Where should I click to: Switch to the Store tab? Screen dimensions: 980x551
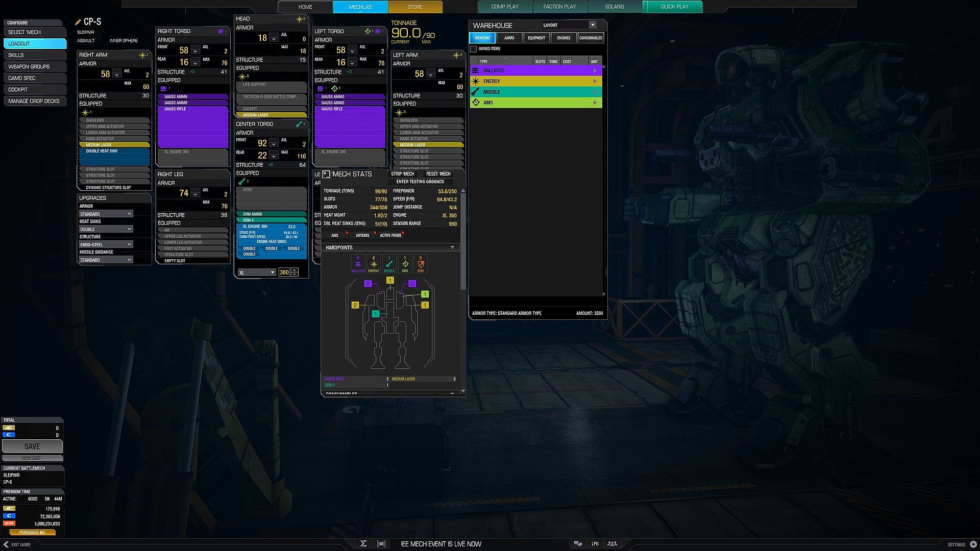pyautogui.click(x=414, y=7)
